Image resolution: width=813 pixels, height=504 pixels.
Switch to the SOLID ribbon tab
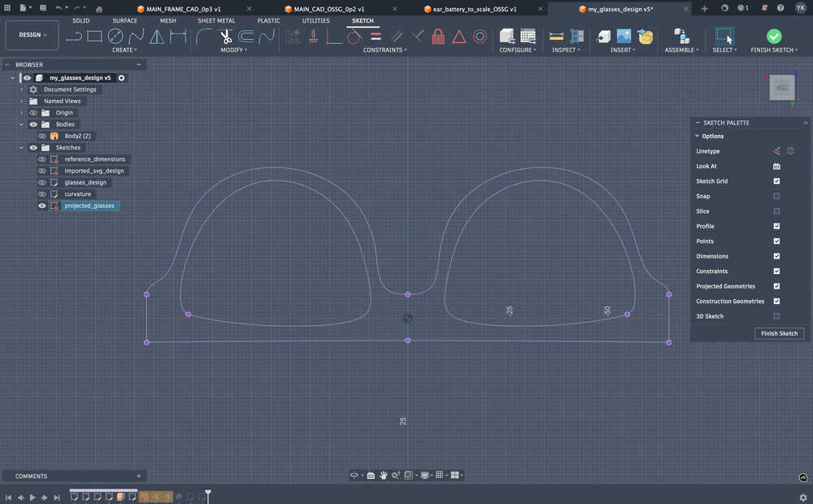pyautogui.click(x=80, y=20)
